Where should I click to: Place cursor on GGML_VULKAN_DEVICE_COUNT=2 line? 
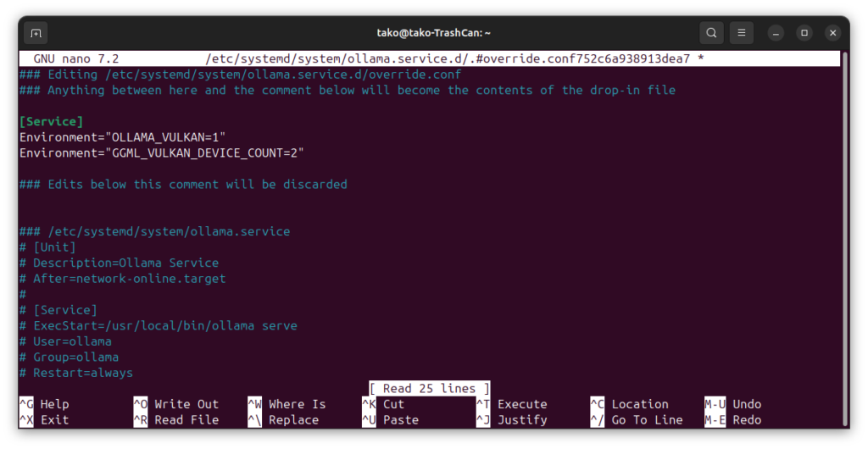coord(161,152)
